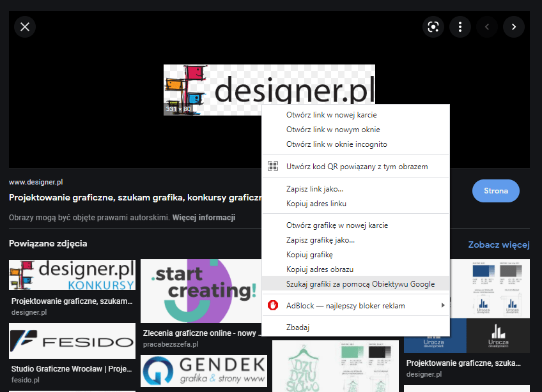The image size is (542, 392).
Task: Click 'Zbadaj' to inspect element
Action: (298, 328)
